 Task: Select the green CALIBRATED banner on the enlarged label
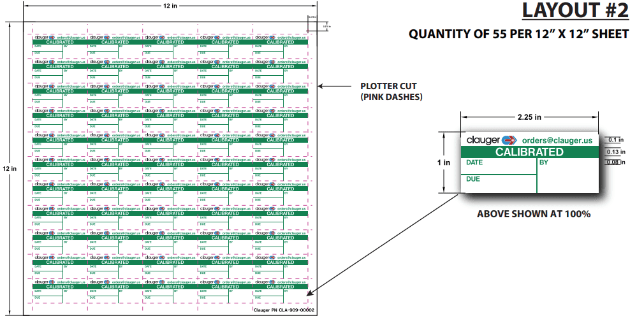coord(530,152)
